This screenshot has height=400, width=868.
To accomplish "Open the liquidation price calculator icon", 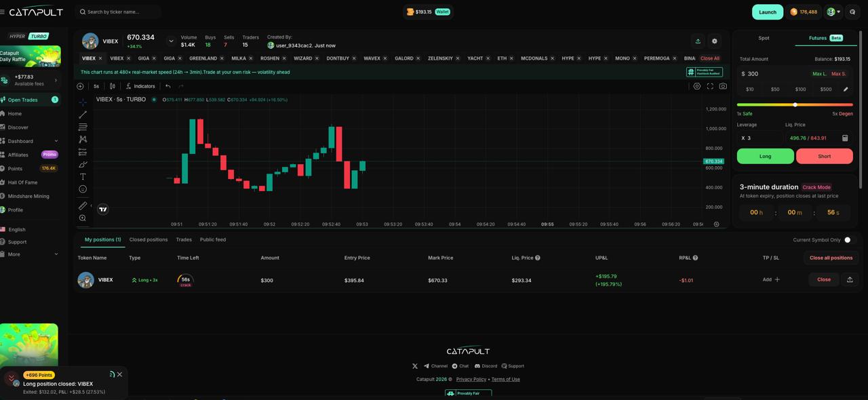I will coord(845,138).
